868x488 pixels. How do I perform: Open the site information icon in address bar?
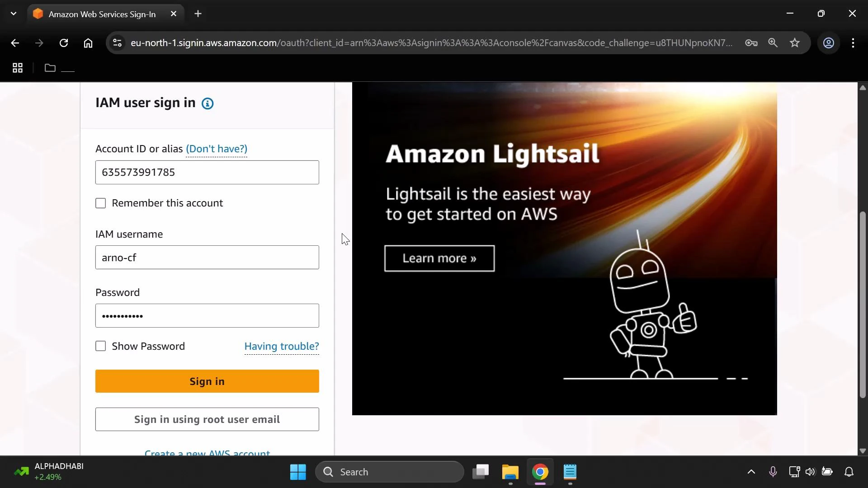[117, 43]
